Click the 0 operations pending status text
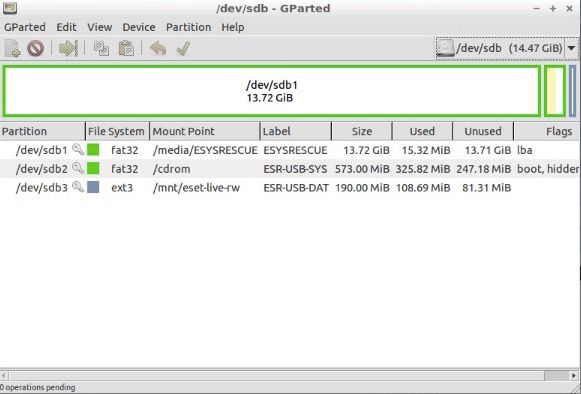 pyautogui.click(x=37, y=387)
